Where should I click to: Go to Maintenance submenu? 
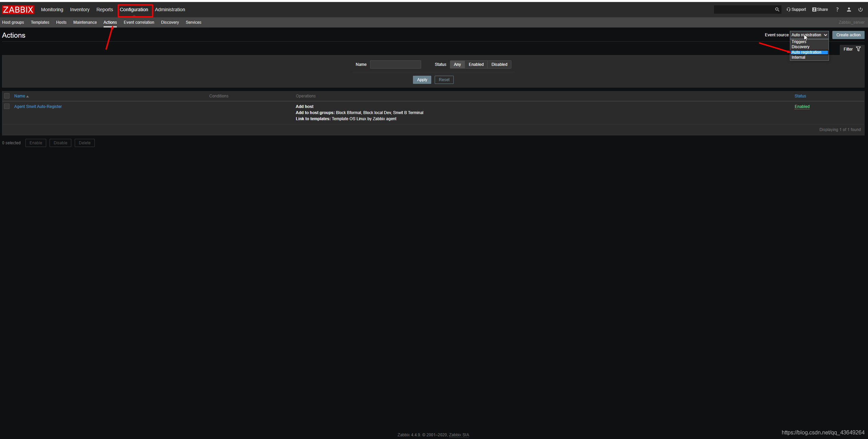(85, 22)
